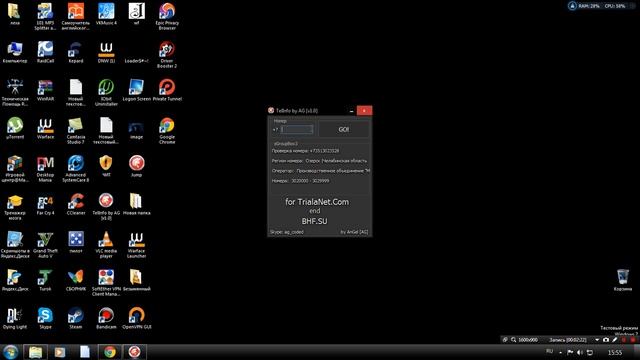
Task: Select the Новая папка folder
Action: coord(136,204)
